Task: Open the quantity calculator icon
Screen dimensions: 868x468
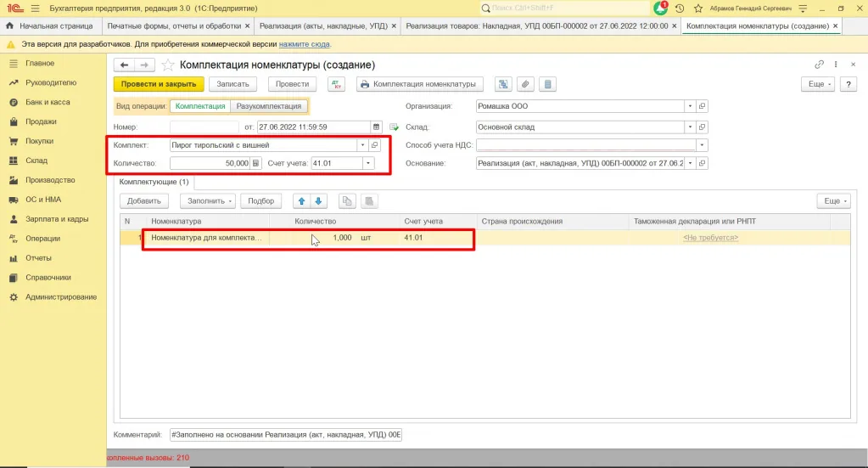Action: (255, 163)
